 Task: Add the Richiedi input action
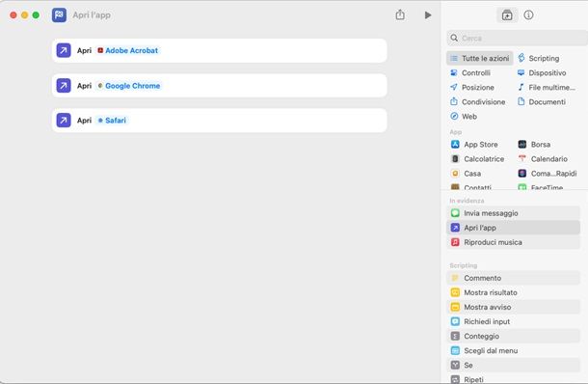[x=514, y=321]
